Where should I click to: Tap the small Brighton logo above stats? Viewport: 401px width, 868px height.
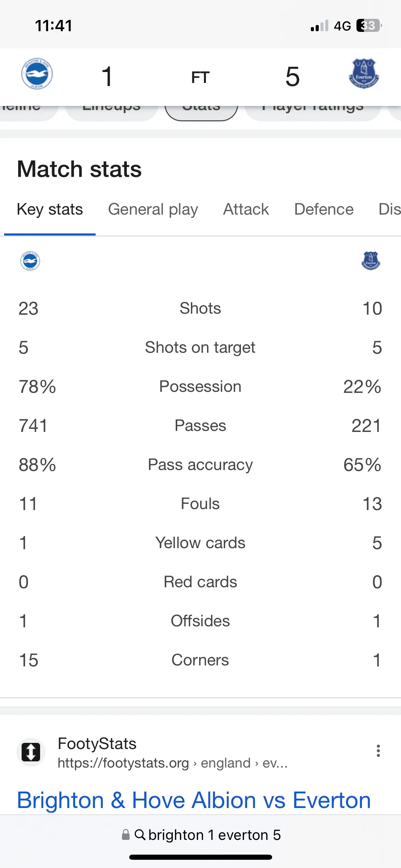[30, 261]
